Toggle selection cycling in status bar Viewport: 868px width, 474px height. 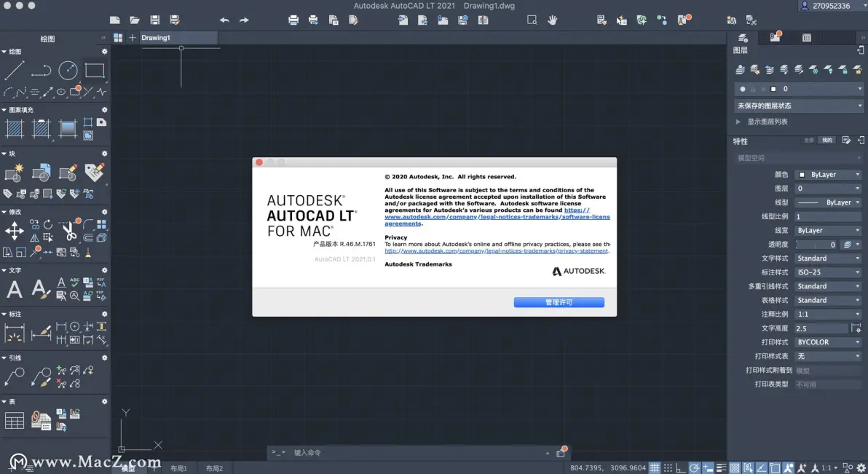[748, 468]
